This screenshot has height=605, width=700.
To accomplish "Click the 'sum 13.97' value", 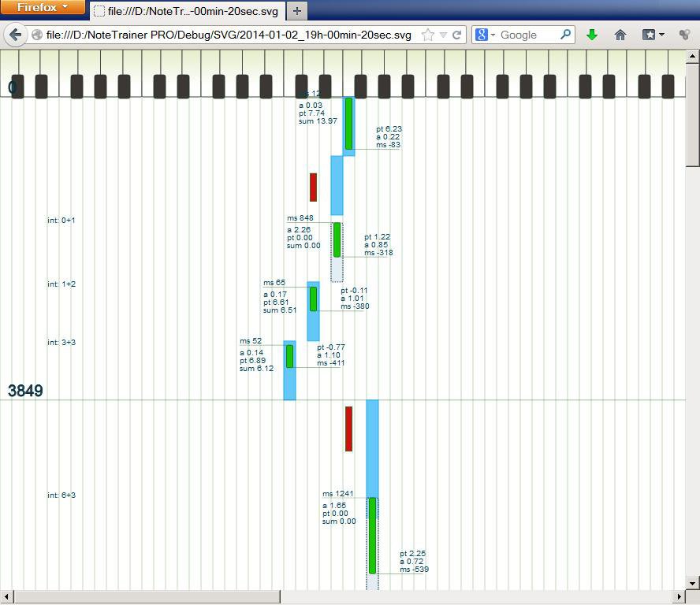I will 318,121.
